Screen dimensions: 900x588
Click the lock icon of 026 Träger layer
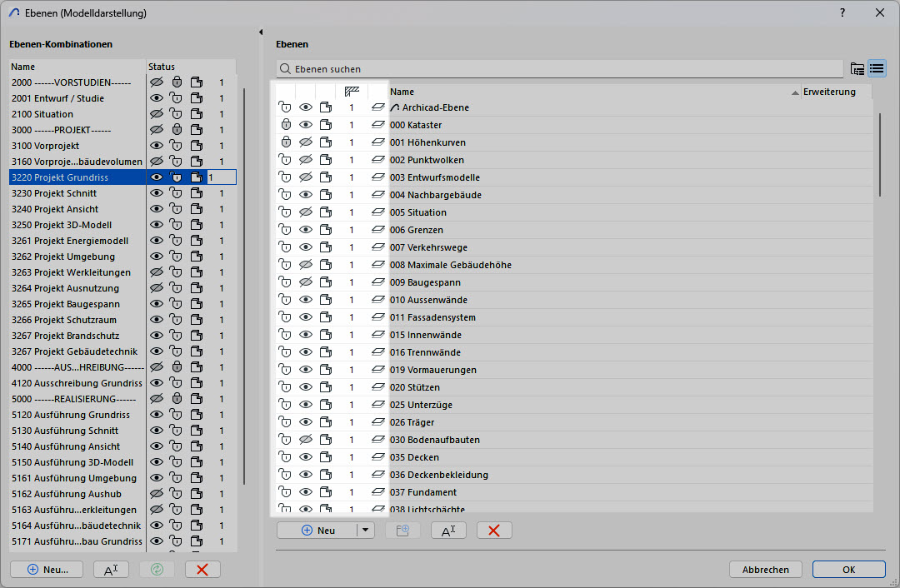pyautogui.click(x=285, y=422)
